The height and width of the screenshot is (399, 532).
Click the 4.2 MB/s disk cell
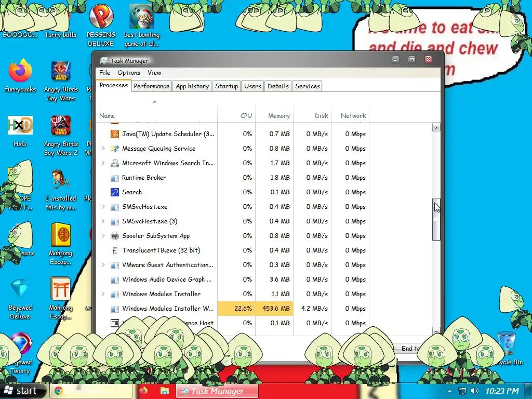pyautogui.click(x=312, y=309)
